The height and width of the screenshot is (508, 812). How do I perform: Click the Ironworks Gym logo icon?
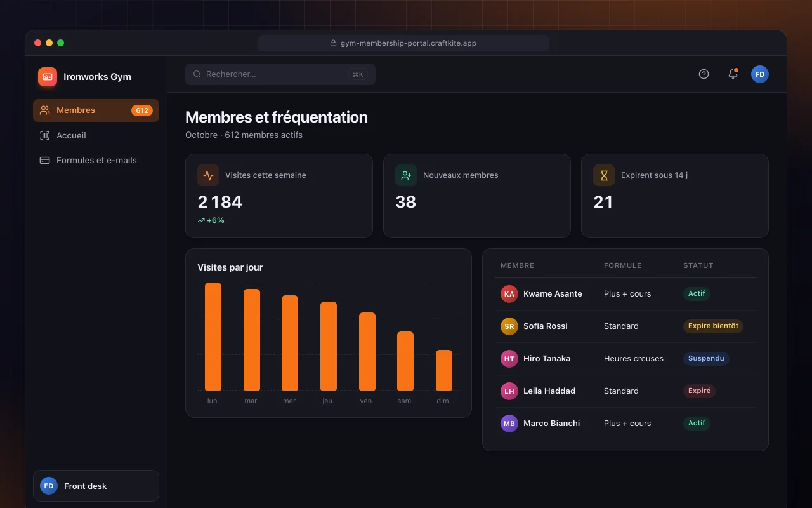(48, 77)
